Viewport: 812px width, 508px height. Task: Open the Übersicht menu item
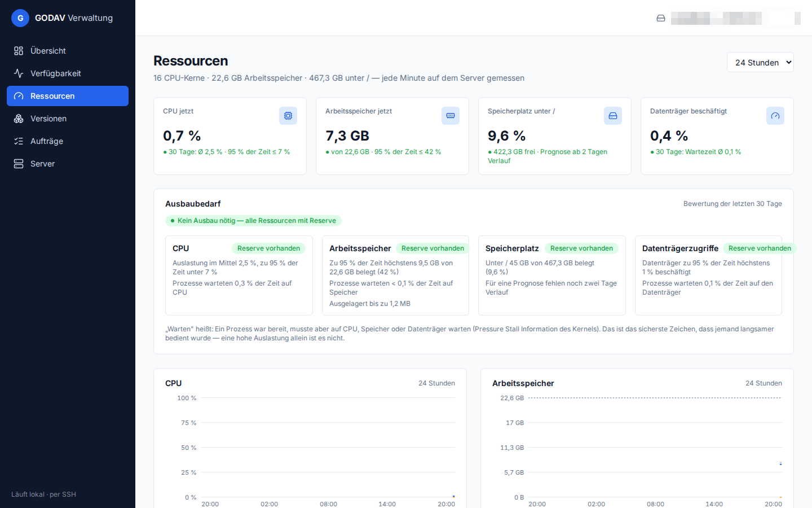(68, 51)
